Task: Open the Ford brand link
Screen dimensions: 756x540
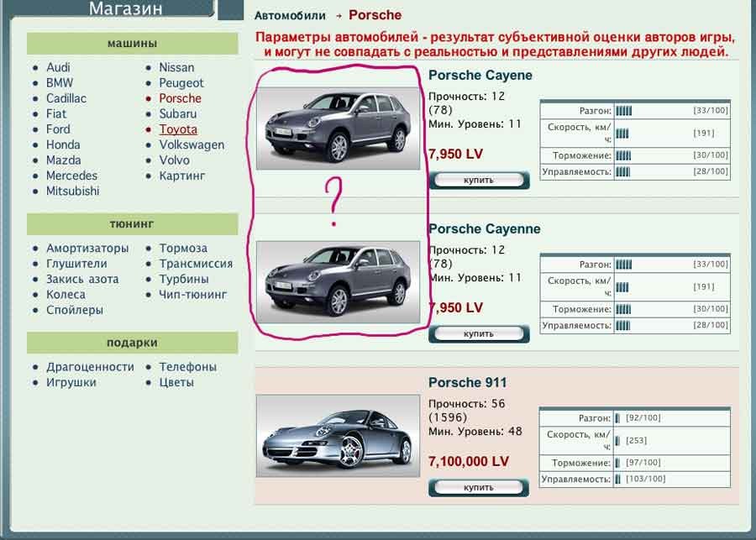Action: click(x=58, y=129)
